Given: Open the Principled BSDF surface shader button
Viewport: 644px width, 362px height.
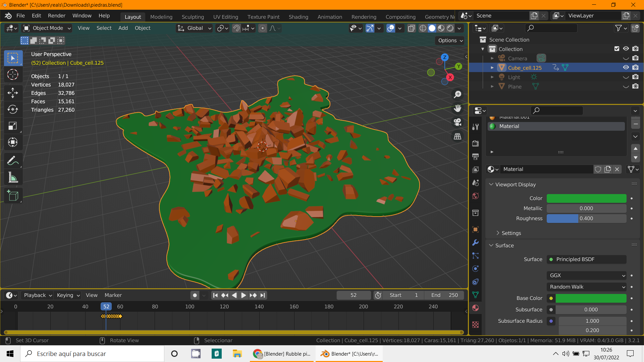Looking at the screenshot, I should [586, 259].
